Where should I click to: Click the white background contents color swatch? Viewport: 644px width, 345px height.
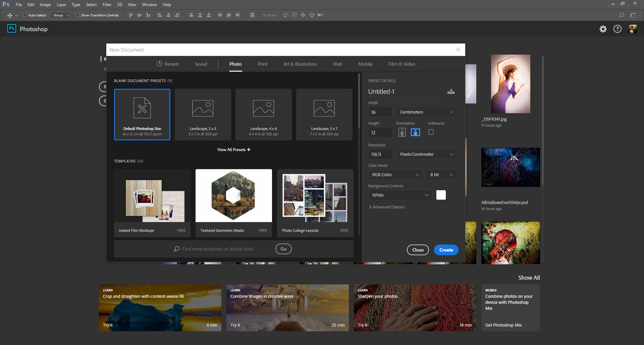(441, 195)
